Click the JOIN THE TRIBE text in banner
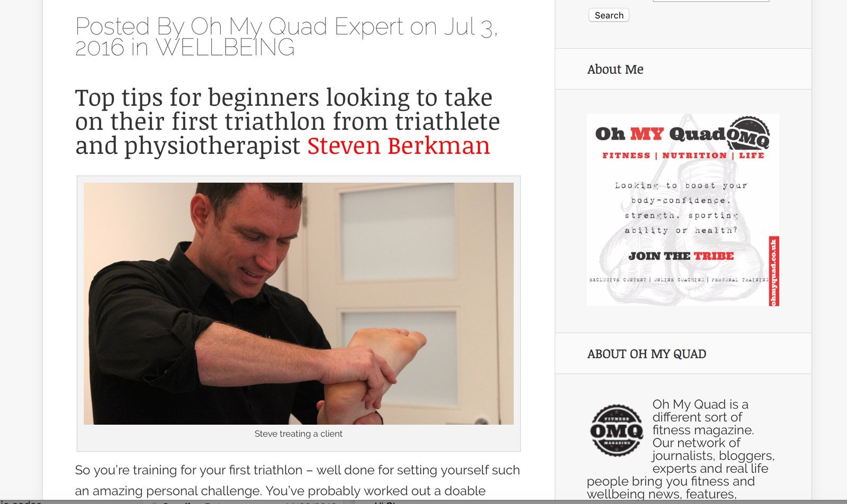The image size is (847, 504). tap(681, 256)
